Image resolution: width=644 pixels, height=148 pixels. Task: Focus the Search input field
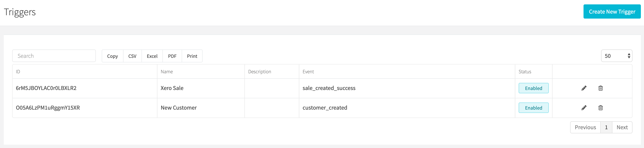click(54, 56)
